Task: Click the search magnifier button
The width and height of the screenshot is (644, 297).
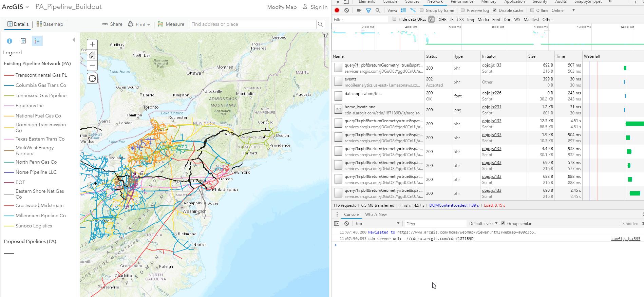Action: (x=320, y=24)
